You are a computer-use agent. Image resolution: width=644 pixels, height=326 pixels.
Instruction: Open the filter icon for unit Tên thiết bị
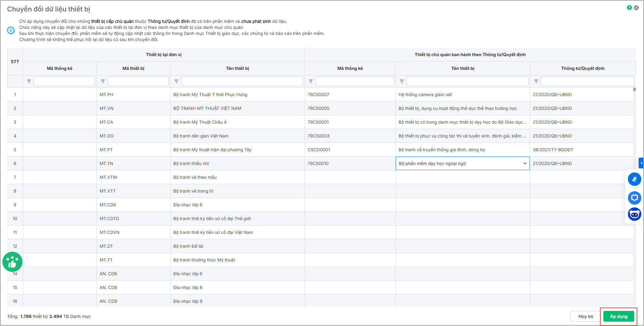point(176,81)
